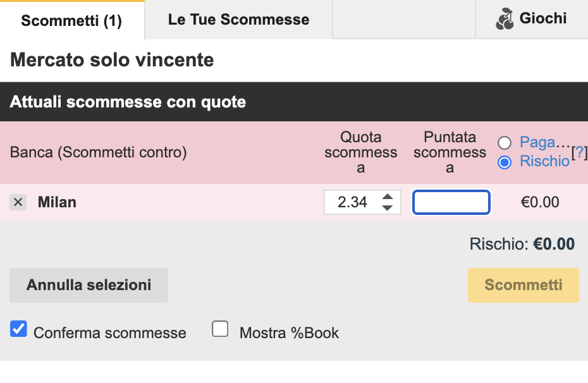Increase the odds with the up arrow

coord(388,197)
